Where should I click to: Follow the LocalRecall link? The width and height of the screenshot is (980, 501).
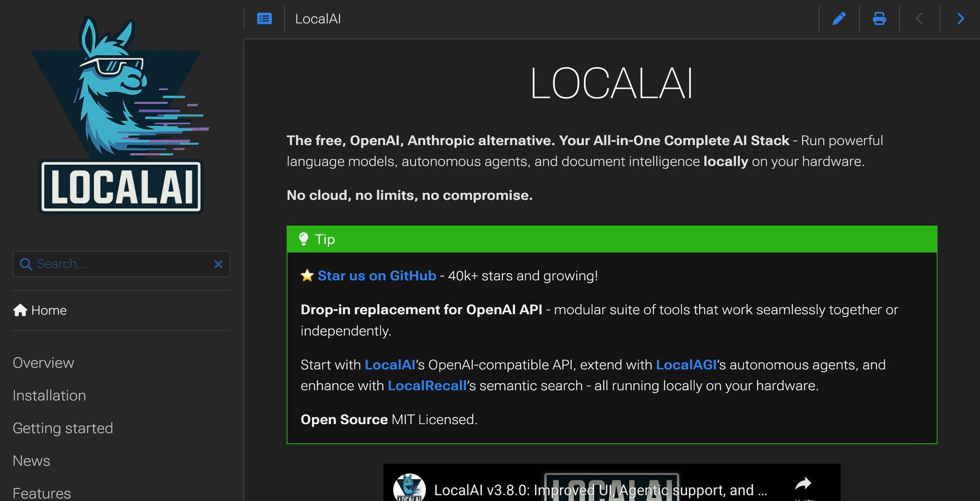point(426,385)
